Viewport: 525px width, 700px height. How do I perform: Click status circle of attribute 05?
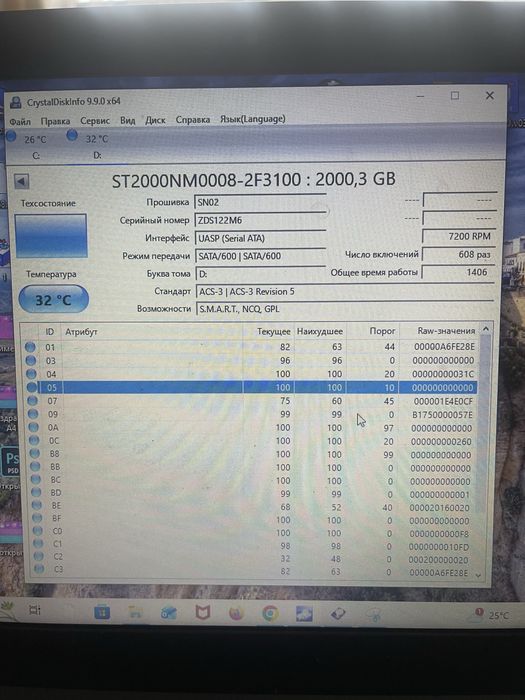(x=32, y=387)
